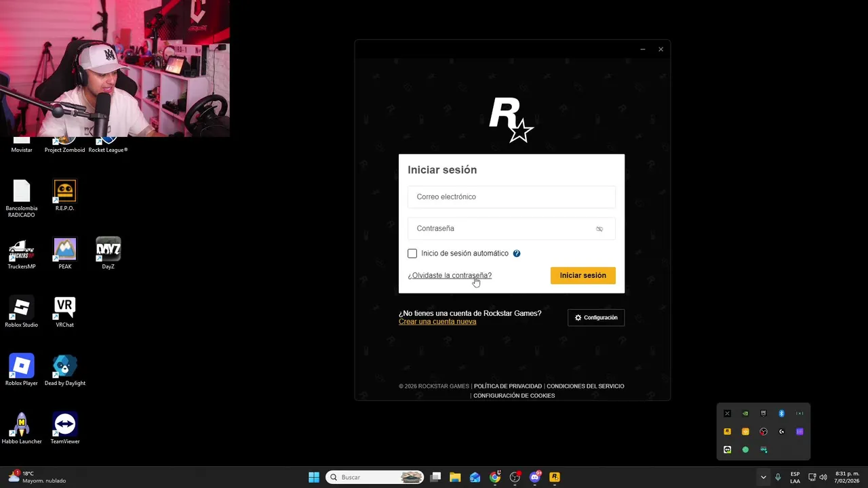
Task: Select the TeamViewer desktop icon
Action: point(65,428)
